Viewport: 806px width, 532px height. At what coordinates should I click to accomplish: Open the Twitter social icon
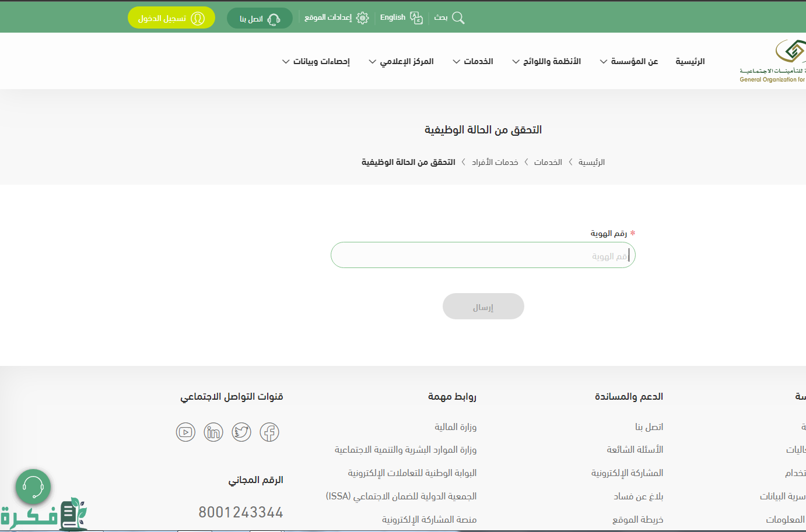tap(241, 432)
